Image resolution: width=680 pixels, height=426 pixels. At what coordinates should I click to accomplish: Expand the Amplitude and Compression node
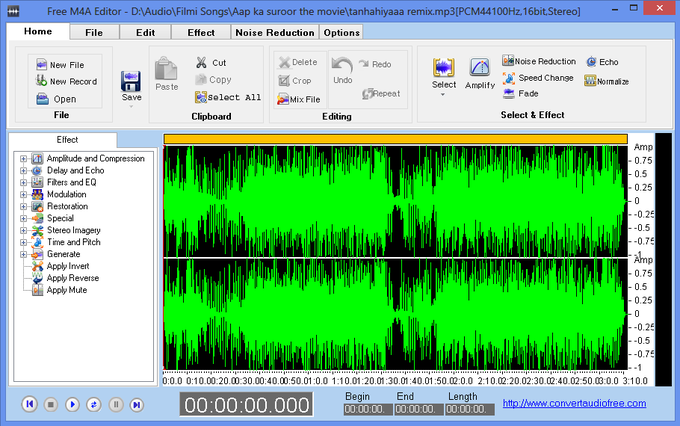pyautogui.click(x=23, y=158)
